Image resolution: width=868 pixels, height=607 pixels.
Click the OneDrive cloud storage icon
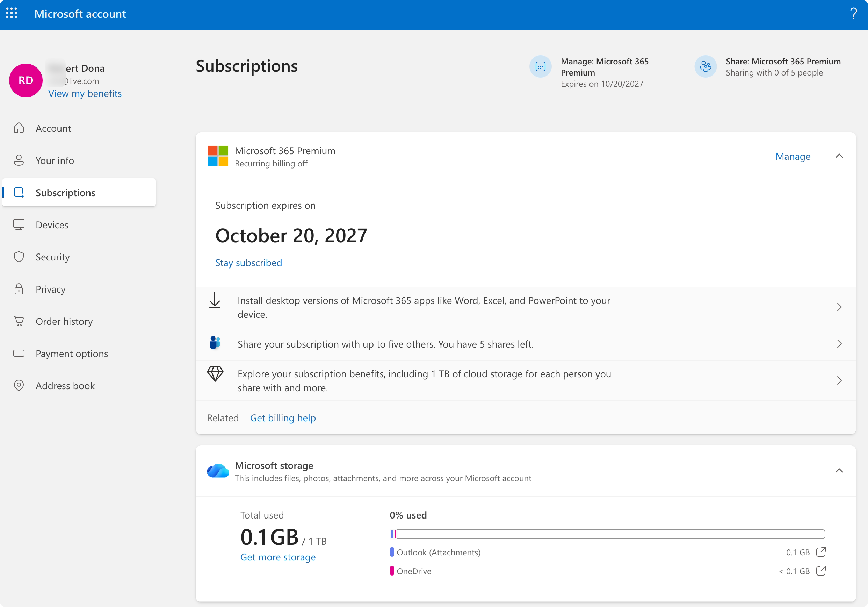[218, 471]
